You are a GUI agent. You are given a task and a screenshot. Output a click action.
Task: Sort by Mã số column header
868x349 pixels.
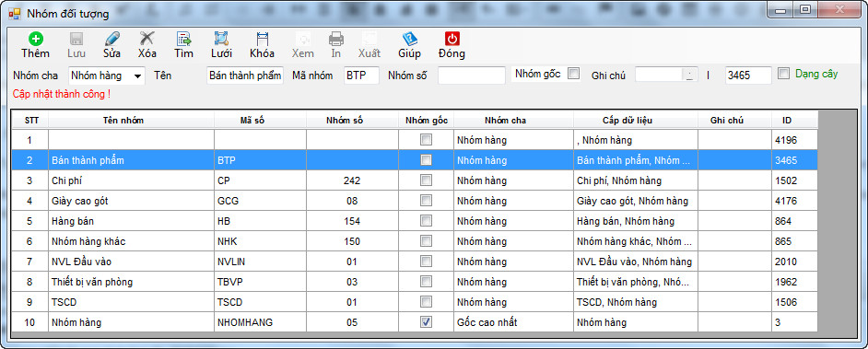coord(260,120)
